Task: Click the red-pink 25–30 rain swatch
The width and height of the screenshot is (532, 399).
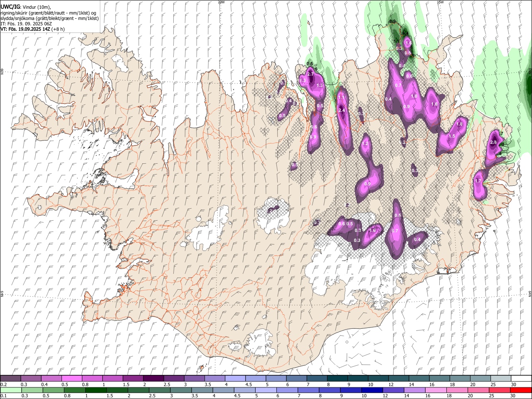Action: point(500,390)
